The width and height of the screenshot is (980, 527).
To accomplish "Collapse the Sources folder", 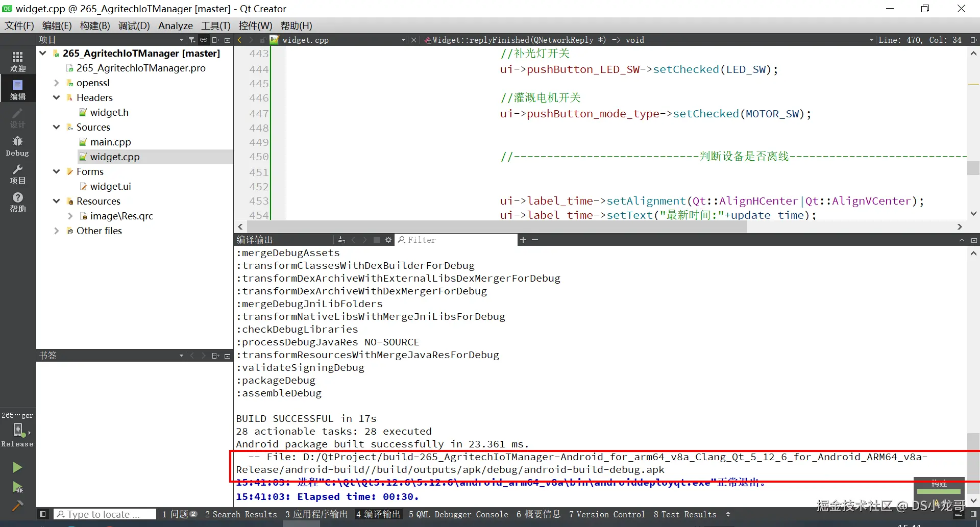I will tap(57, 127).
